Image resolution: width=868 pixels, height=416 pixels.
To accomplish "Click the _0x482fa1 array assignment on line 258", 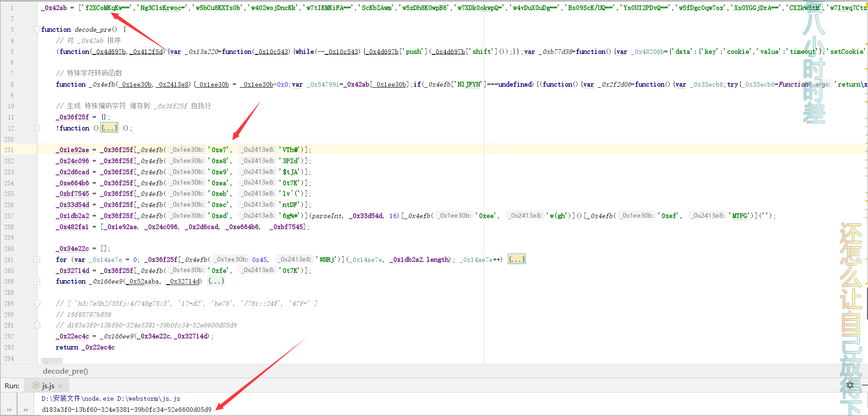I will (x=183, y=227).
